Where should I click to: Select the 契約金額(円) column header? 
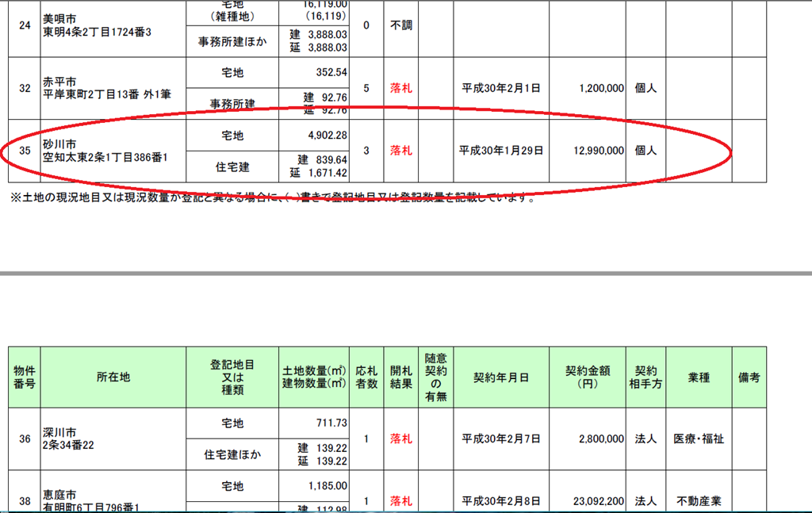[x=588, y=377]
